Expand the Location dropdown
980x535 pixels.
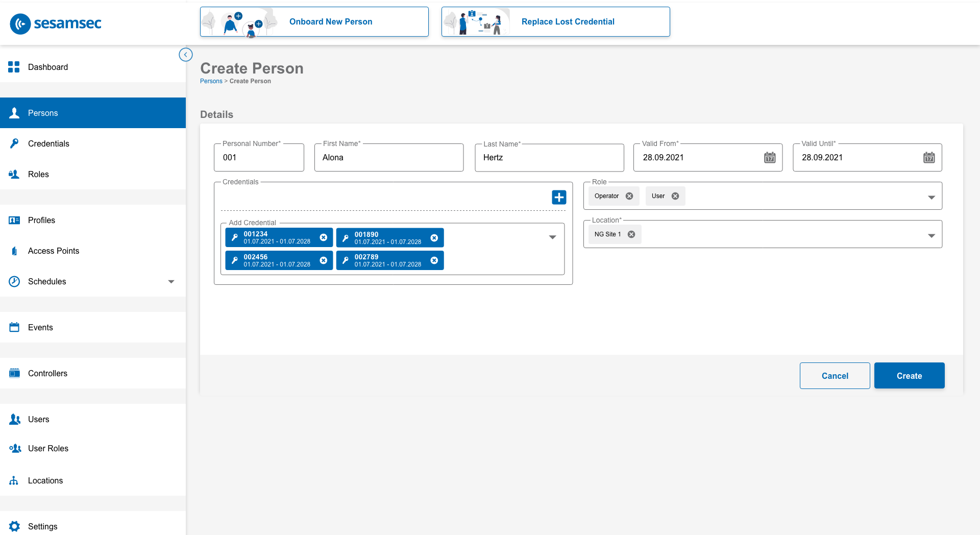click(931, 235)
